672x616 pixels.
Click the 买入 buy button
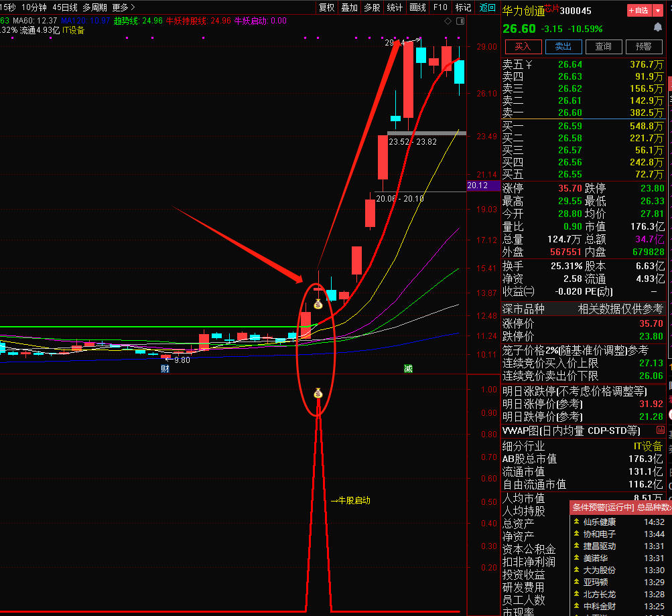click(x=523, y=46)
